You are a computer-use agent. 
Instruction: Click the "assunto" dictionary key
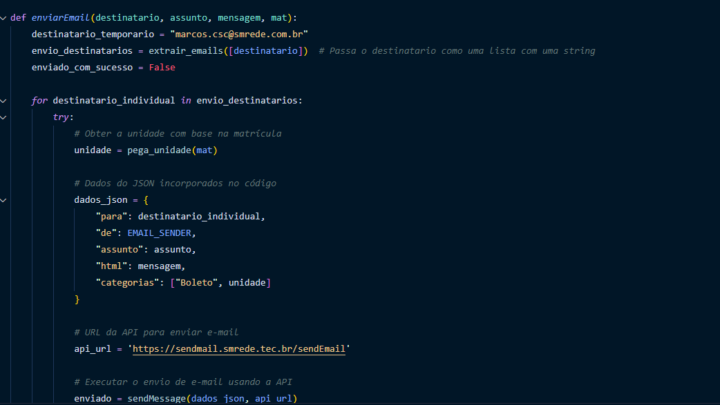pos(119,250)
